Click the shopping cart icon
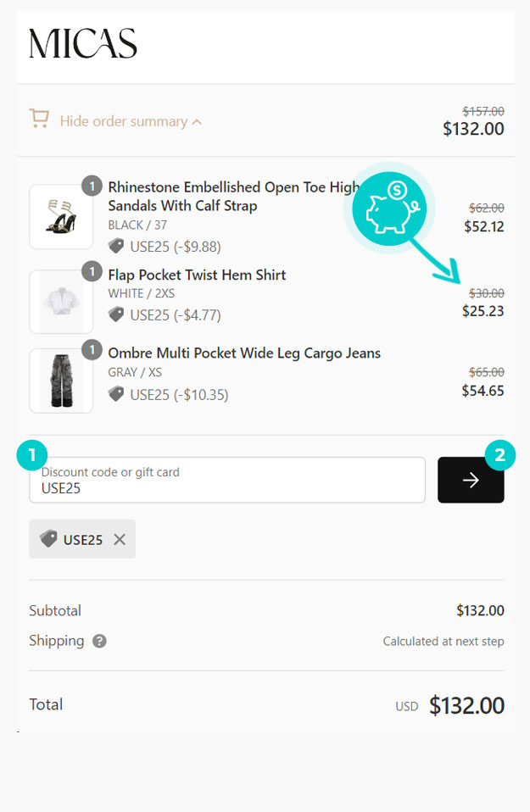The height and width of the screenshot is (812, 530). [39, 119]
